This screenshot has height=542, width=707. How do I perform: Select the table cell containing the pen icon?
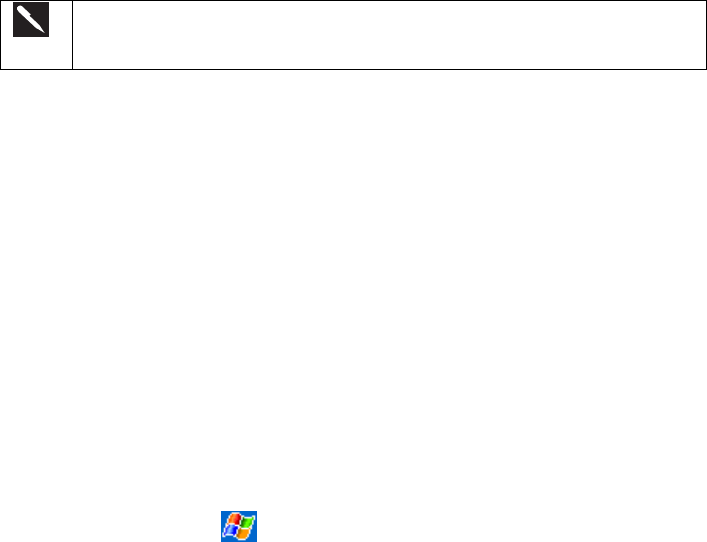point(37,35)
